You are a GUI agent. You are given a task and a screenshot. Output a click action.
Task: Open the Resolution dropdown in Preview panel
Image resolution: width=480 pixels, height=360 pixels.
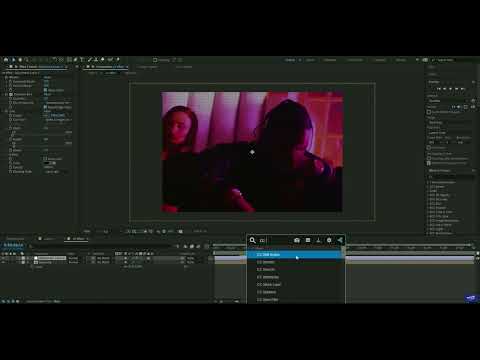(x=464, y=142)
